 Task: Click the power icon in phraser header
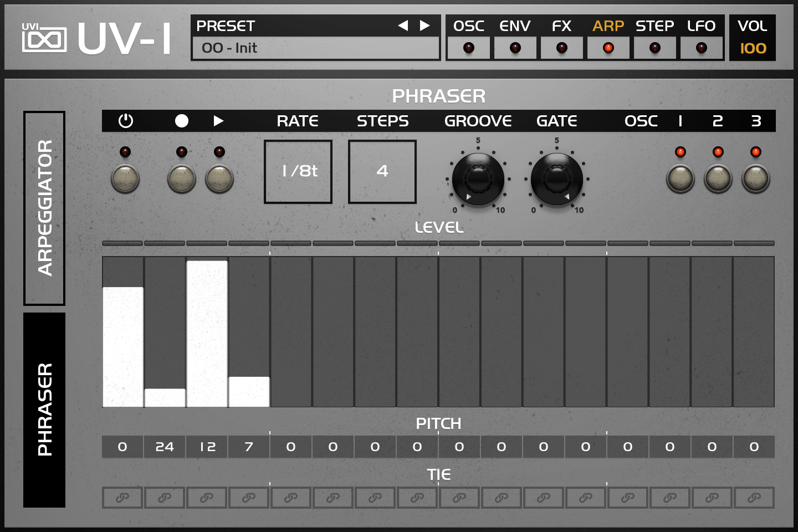[126, 121]
